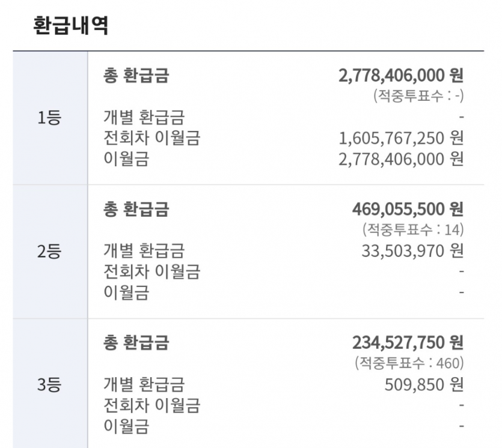
Task: Click the 3등 적중투표수 460 text
Action: point(409,363)
